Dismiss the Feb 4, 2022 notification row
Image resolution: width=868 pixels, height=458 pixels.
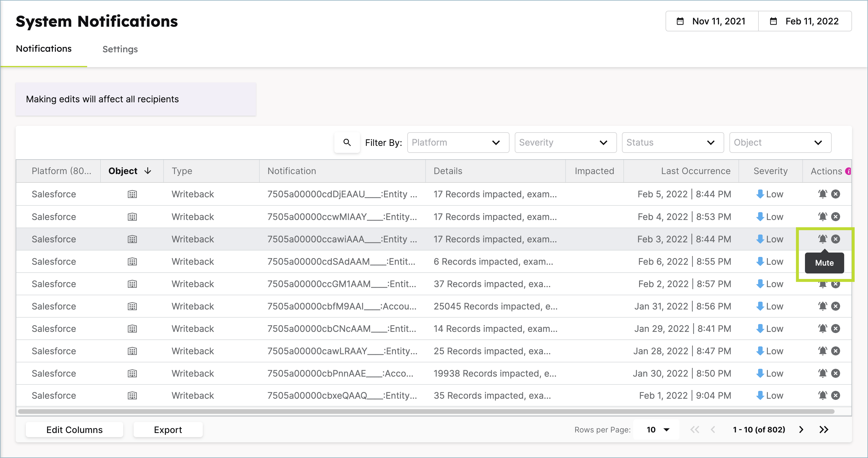pos(835,217)
